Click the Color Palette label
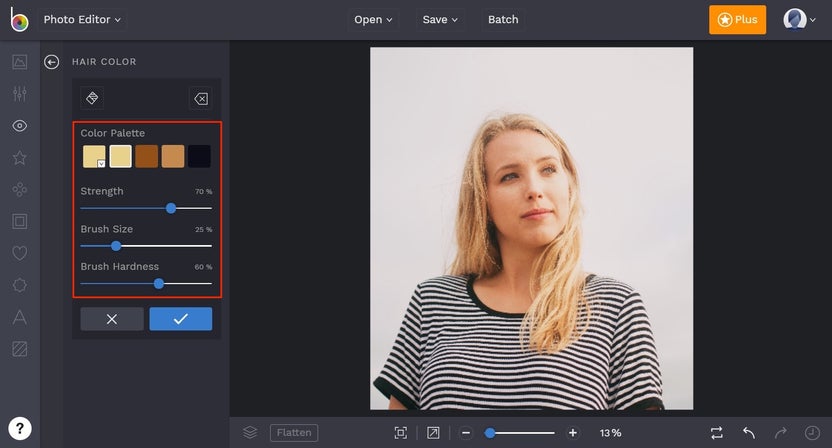The image size is (832, 448). [112, 133]
